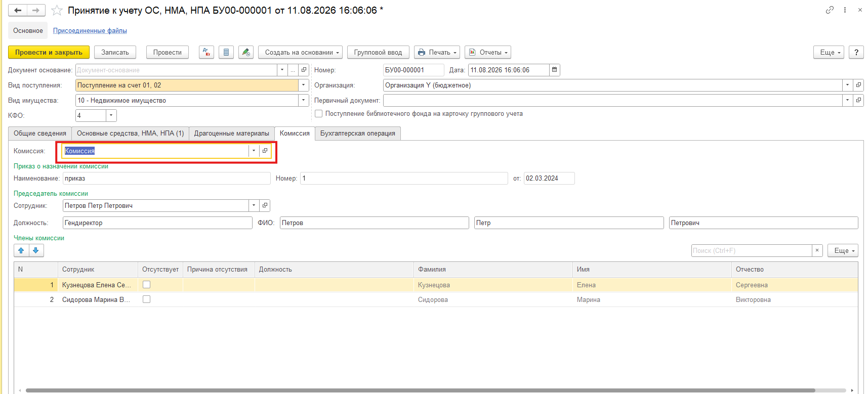Screen dimensions: 868x394
Task: Toggle Отсутствует checkbox for Сидорова Марина
Action: 147,299
